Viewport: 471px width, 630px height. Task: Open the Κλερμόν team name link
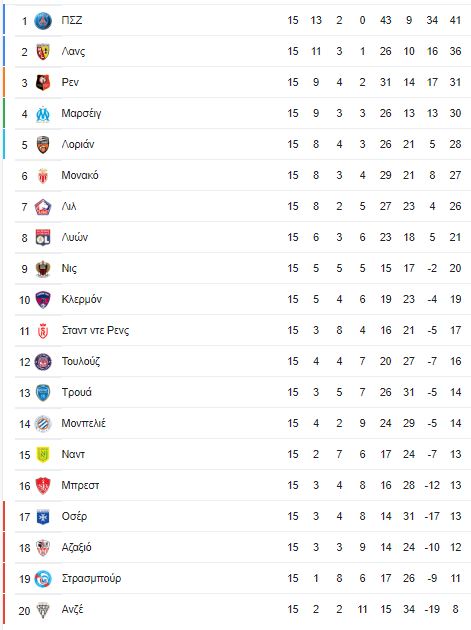[x=82, y=299]
